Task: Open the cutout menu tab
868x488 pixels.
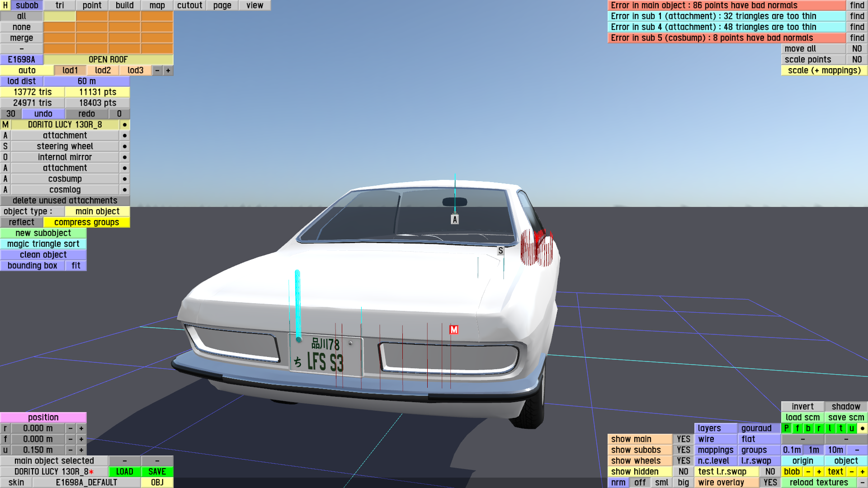Action: [189, 5]
